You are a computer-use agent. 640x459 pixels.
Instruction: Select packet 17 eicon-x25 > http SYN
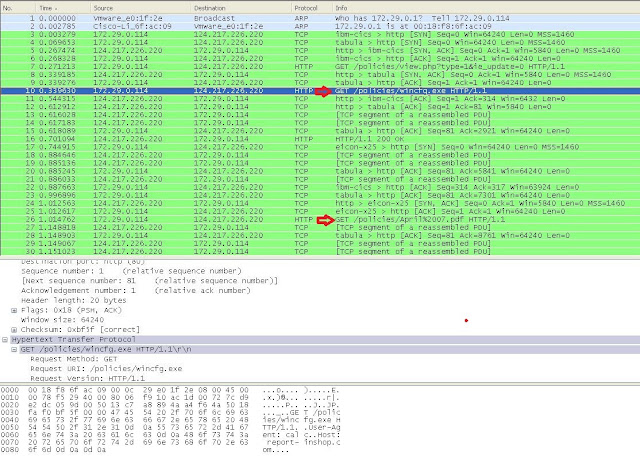[x=320, y=147]
